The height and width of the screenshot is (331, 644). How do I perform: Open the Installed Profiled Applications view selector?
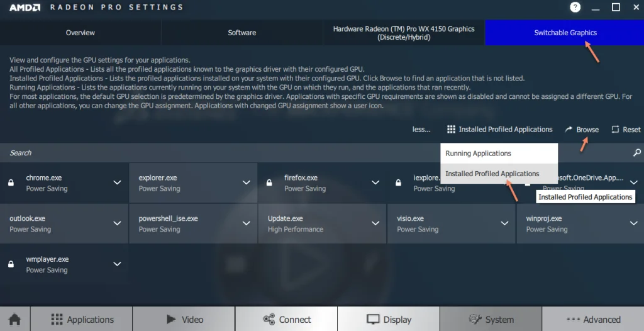click(500, 130)
